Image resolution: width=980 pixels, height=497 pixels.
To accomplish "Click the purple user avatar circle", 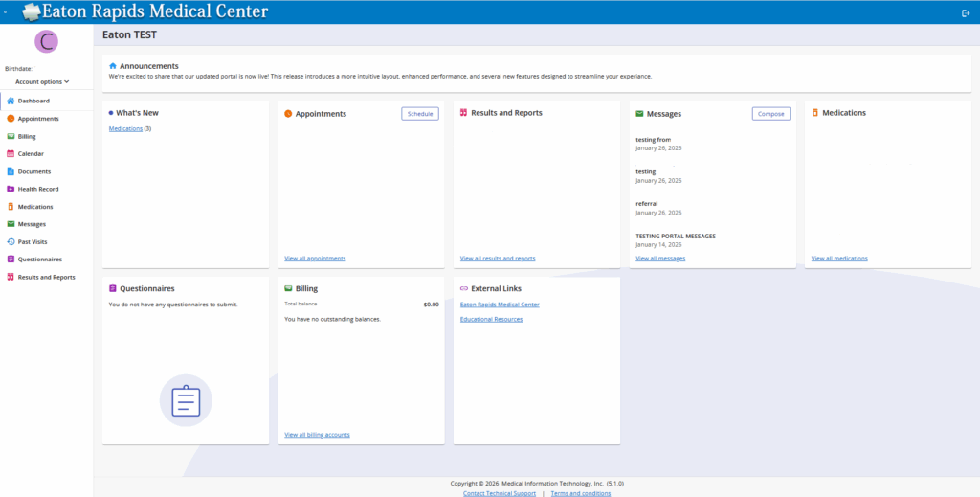I will tap(46, 41).
